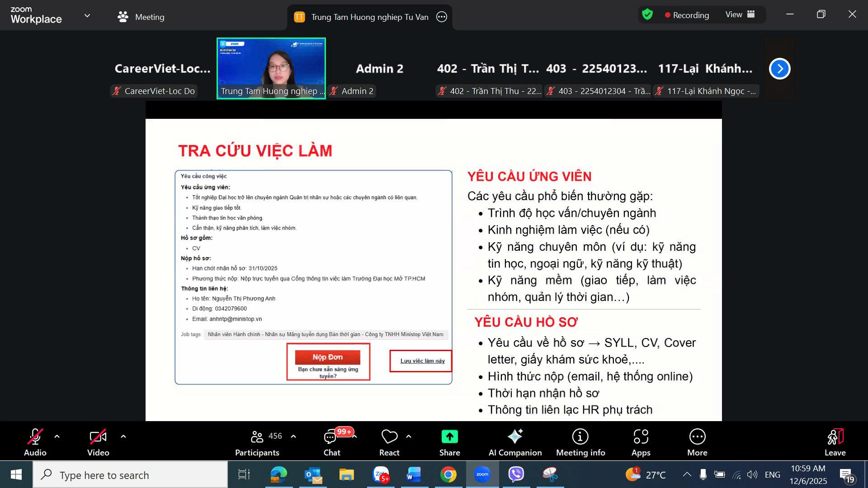Start video with the Video button

tap(98, 441)
